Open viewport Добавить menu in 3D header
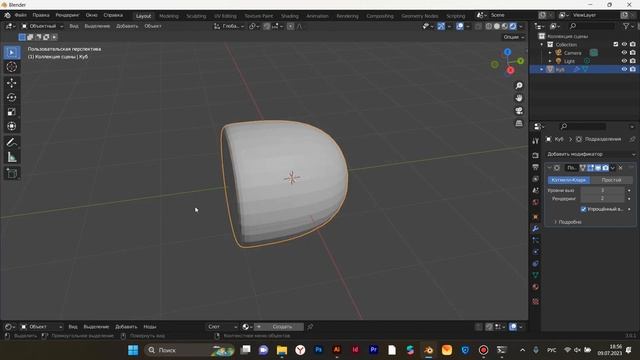This screenshot has width=640, height=360. coord(127,26)
